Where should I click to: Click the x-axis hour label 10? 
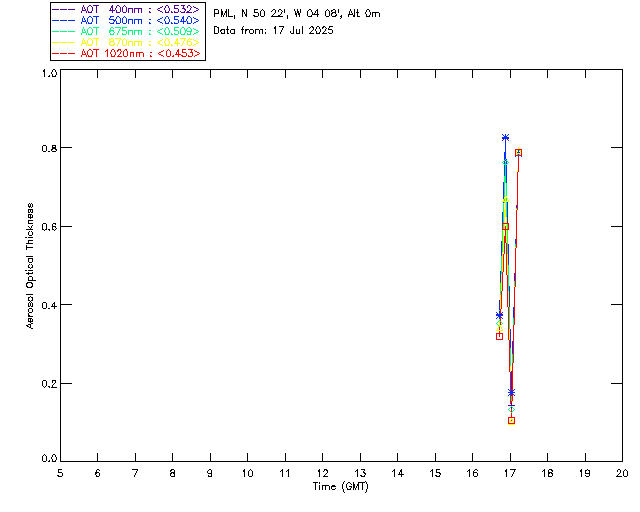tap(247, 474)
